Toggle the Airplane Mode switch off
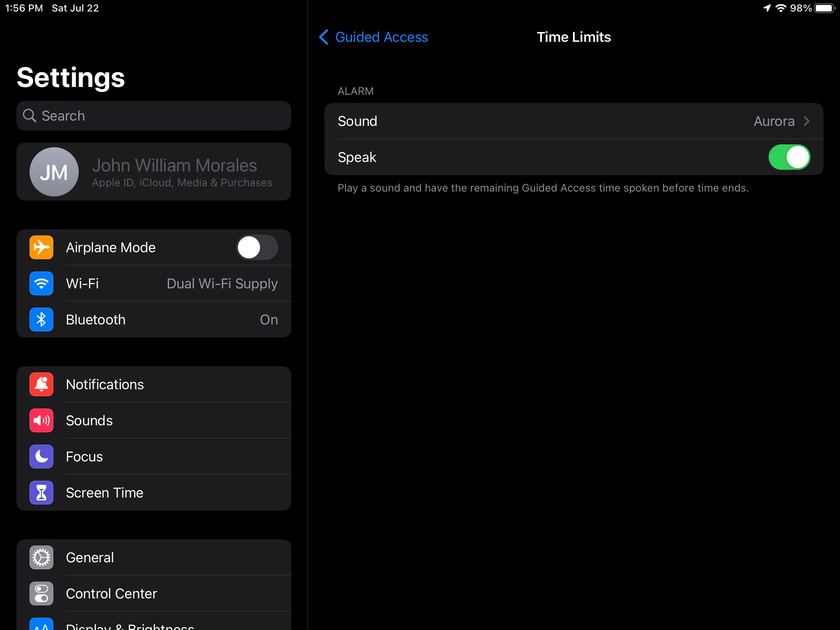 click(x=258, y=247)
